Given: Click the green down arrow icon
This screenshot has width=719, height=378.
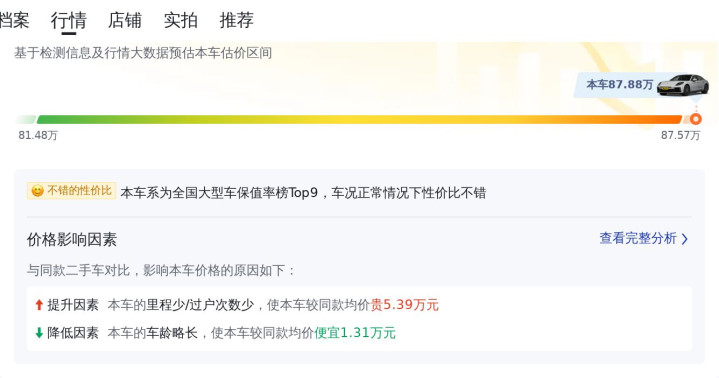Looking at the screenshot, I should click(x=39, y=333).
